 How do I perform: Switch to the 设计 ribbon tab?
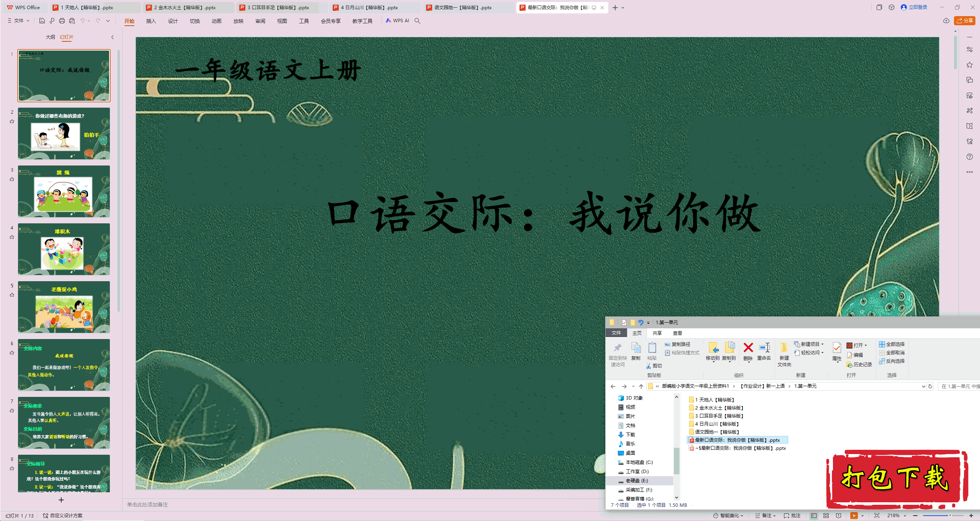173,21
